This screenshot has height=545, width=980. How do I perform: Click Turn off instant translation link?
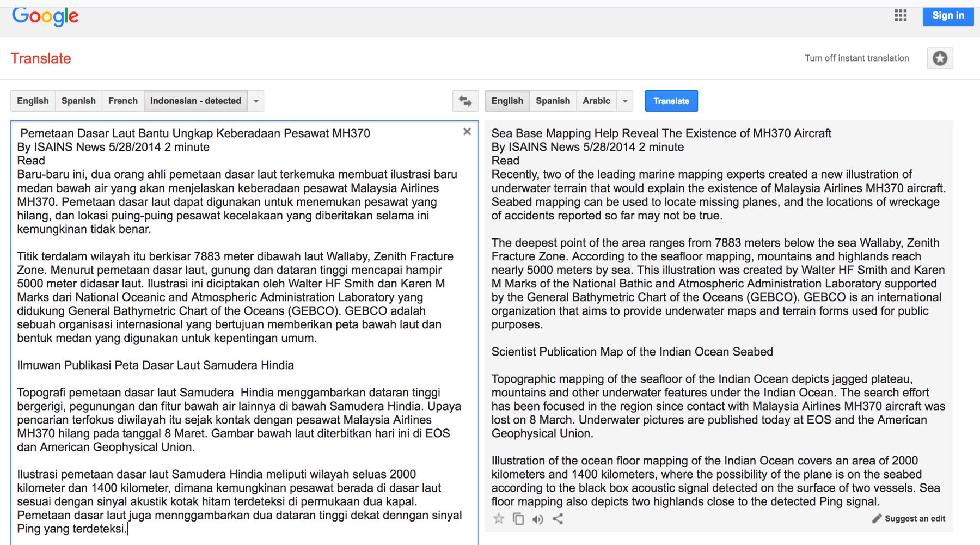(x=856, y=58)
